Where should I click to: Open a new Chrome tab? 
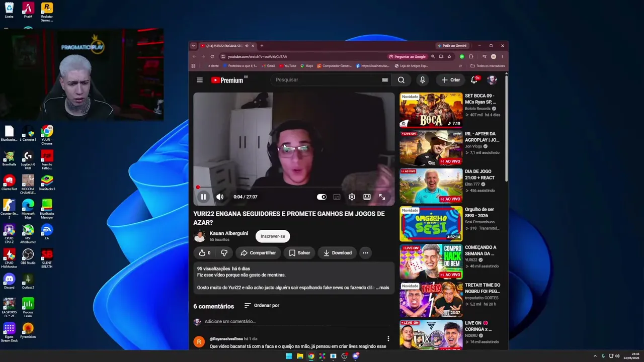pos(262,46)
